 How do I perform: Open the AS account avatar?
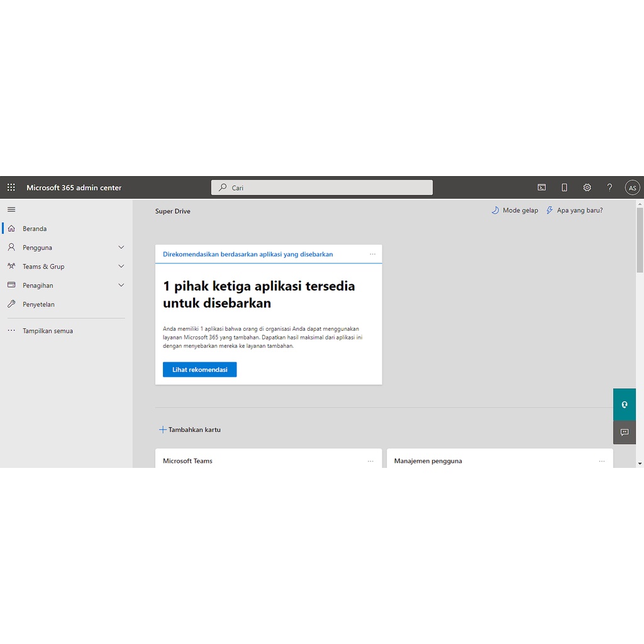[x=632, y=187]
